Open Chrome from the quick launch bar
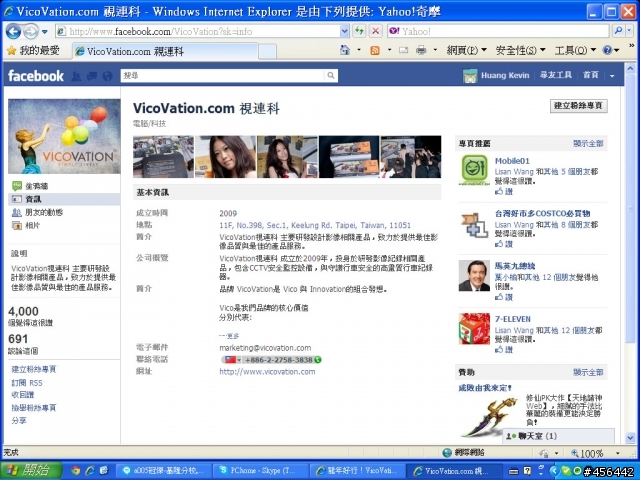Viewport: 640px width, 480px height. click(x=75, y=471)
